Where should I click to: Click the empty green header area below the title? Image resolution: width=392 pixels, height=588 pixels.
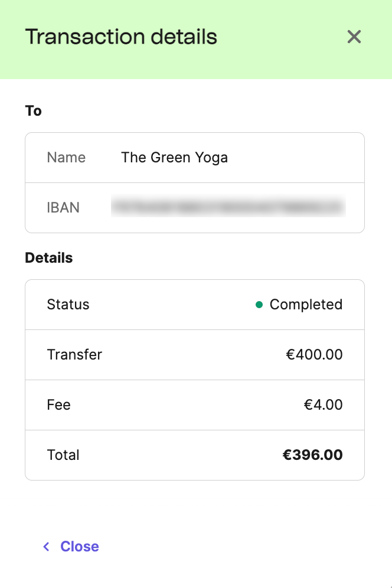pos(195,67)
